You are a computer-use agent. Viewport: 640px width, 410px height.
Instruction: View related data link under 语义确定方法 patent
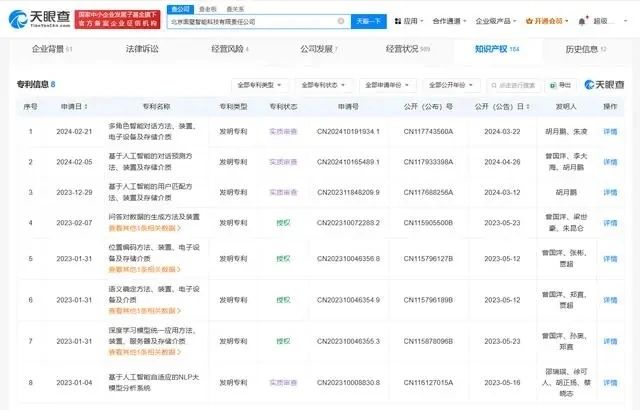tap(144, 311)
